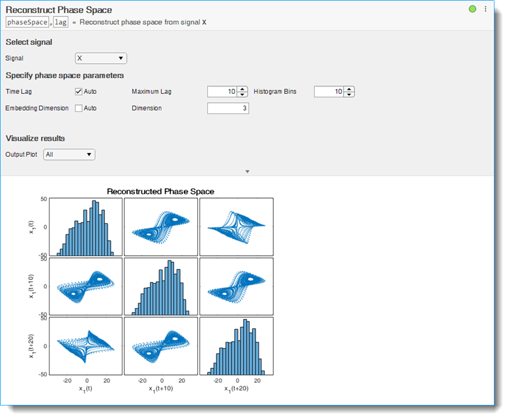This screenshot has height=420, width=509.
Task: Open the Output Plot dropdown
Action: 69,154
